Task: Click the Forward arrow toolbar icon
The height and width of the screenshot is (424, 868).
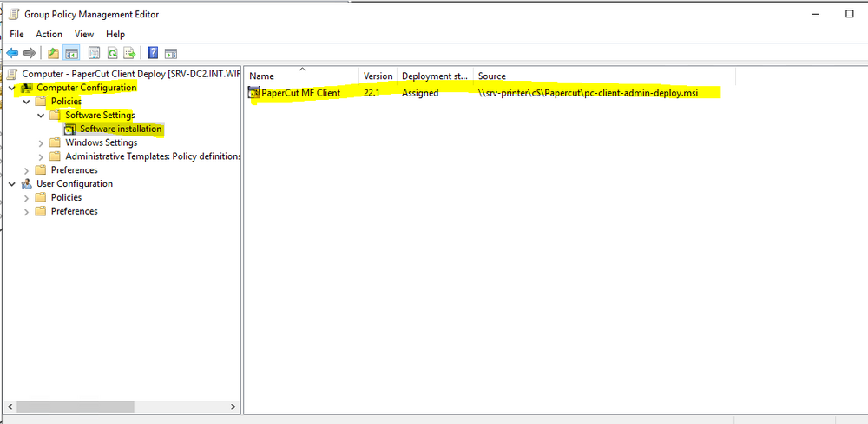Action: tap(30, 53)
